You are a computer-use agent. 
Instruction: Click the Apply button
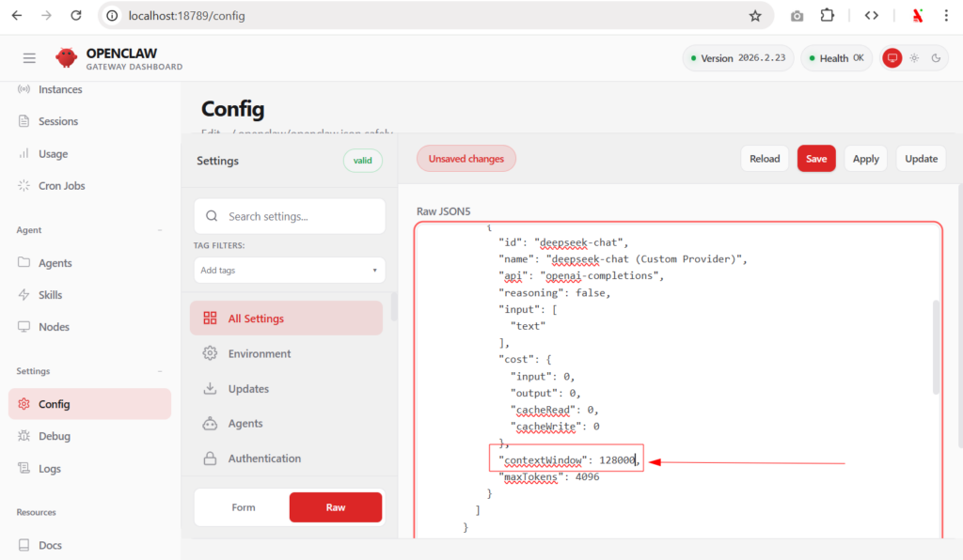pyautogui.click(x=865, y=159)
